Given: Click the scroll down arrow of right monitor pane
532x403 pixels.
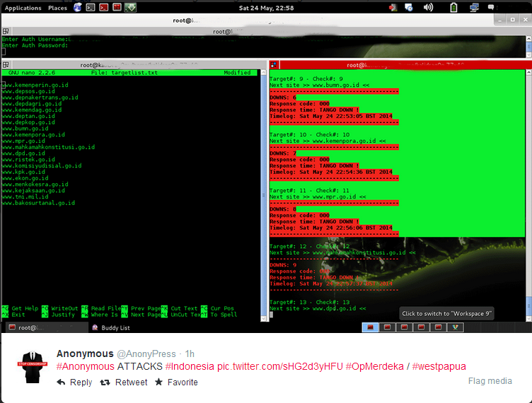Looking at the screenshot, I should [x=528, y=319].
